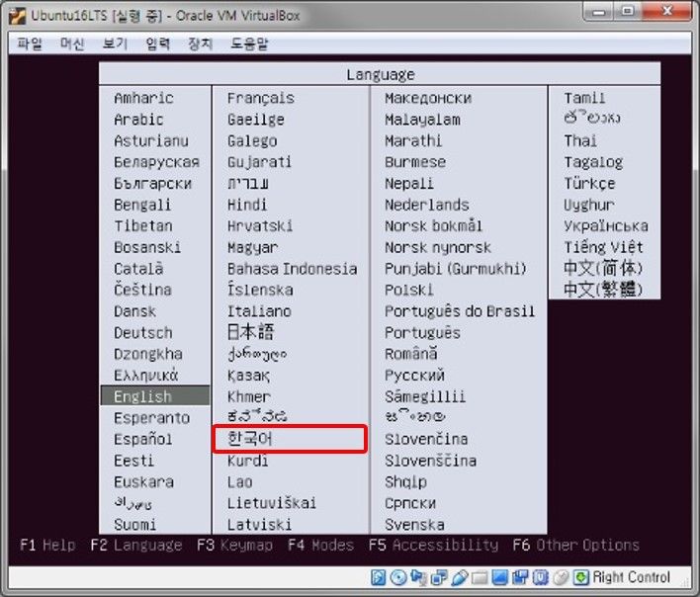Select Українська language

point(604,225)
